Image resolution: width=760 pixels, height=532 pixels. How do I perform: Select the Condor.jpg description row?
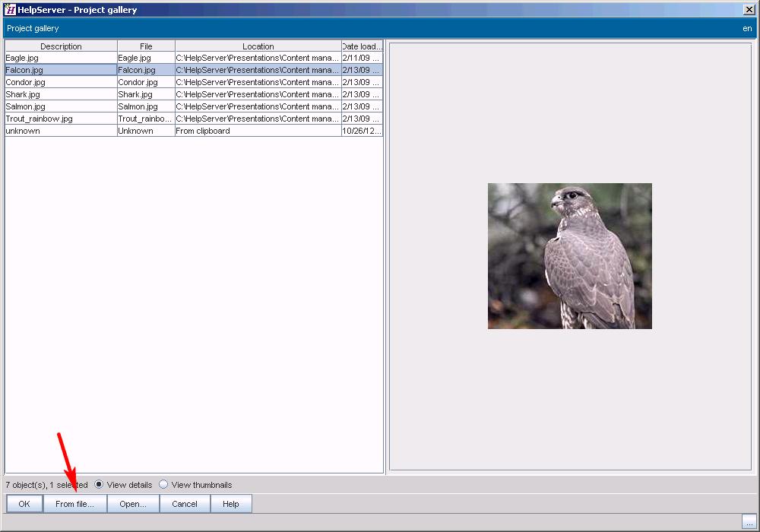pos(61,82)
